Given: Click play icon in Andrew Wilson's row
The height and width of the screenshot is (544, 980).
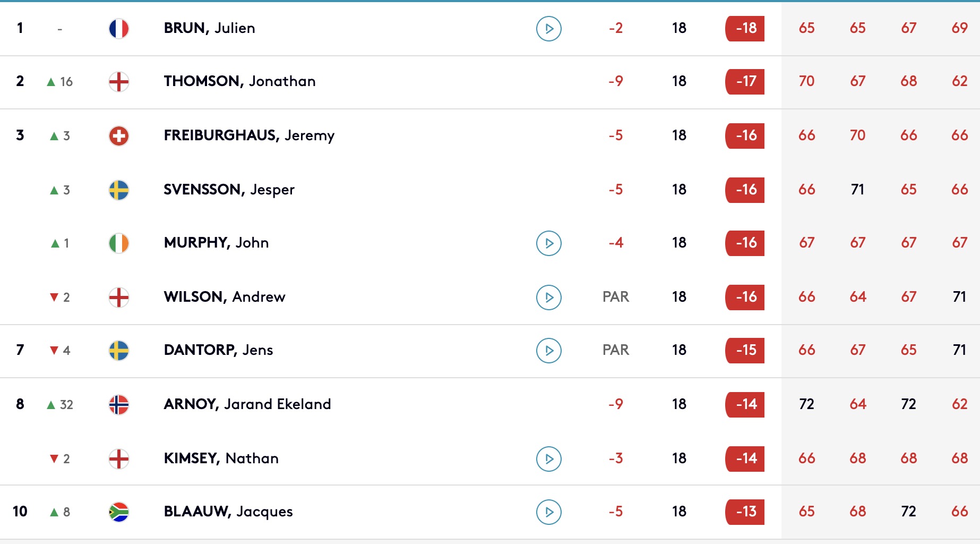Looking at the screenshot, I should click(x=549, y=297).
